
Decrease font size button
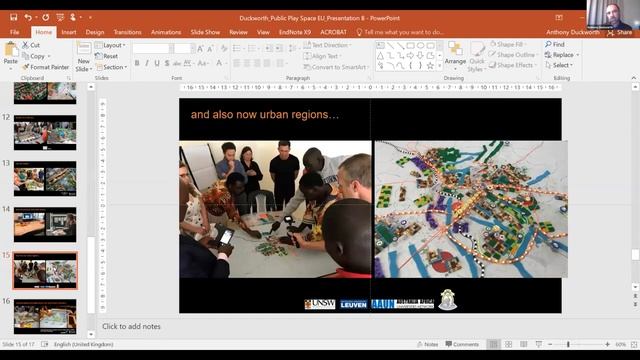[x=211, y=49]
